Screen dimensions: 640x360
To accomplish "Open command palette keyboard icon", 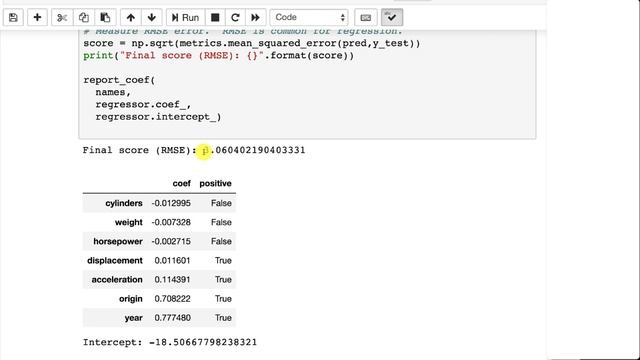I will 366,18.
